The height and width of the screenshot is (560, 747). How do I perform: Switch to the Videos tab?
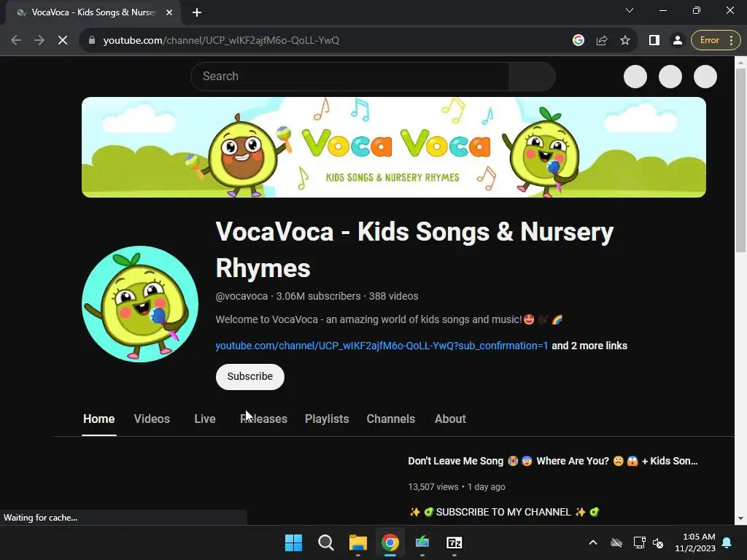click(x=152, y=419)
